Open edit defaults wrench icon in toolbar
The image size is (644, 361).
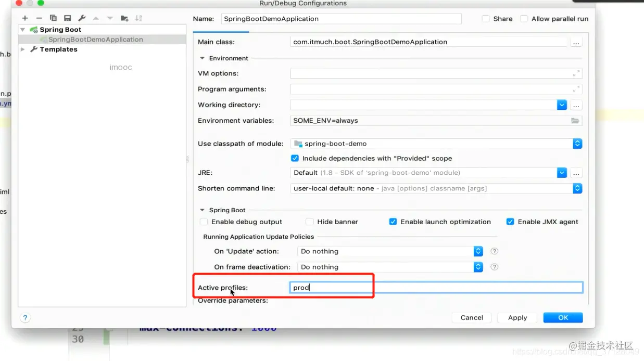(x=82, y=18)
